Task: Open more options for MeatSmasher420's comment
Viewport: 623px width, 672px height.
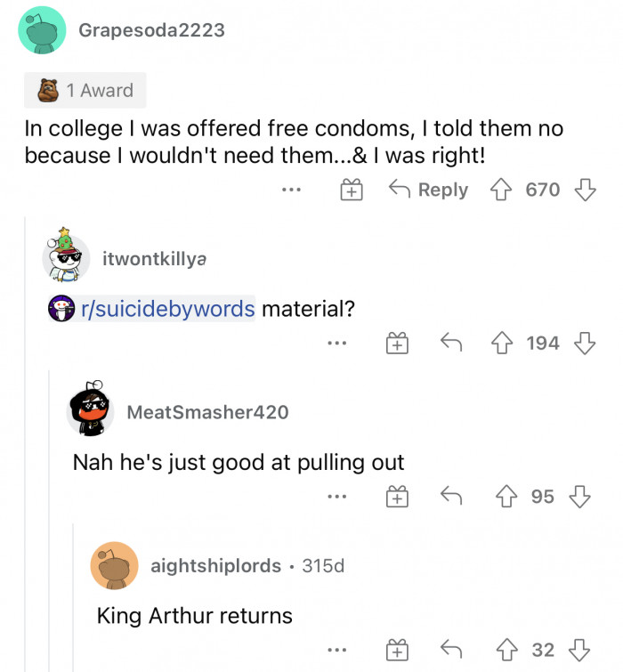Action: [336, 497]
